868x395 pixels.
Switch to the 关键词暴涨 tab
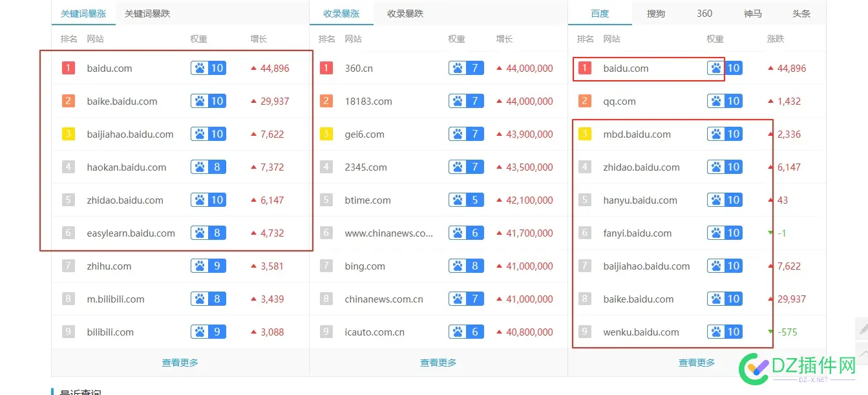pyautogui.click(x=83, y=14)
